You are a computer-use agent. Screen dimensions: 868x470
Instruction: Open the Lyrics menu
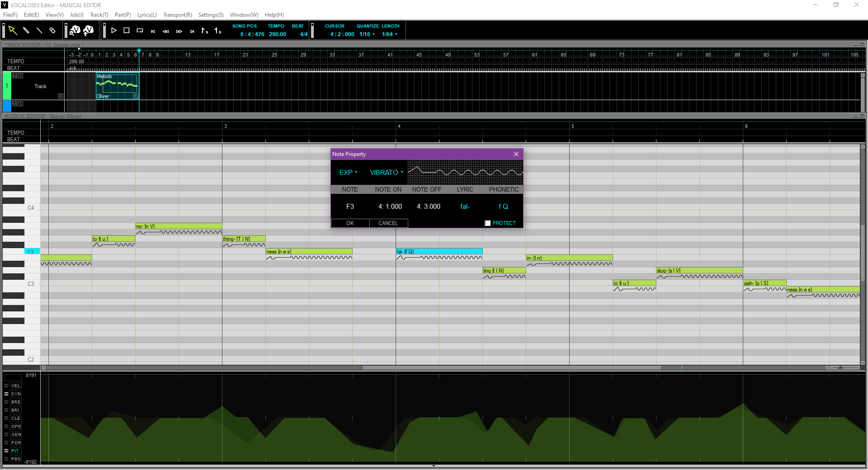coord(146,14)
